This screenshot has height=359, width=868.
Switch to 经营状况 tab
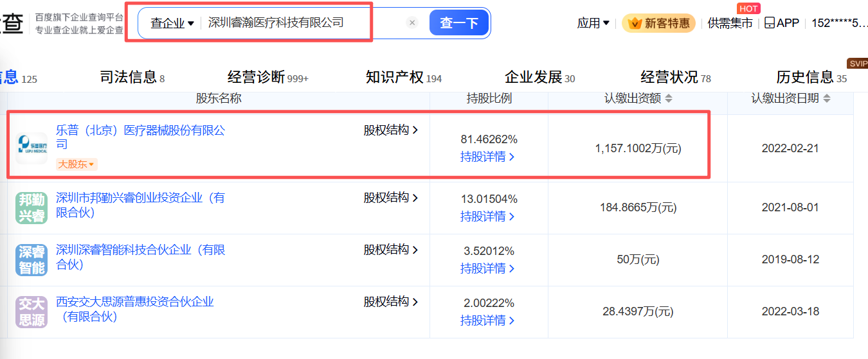tap(676, 78)
